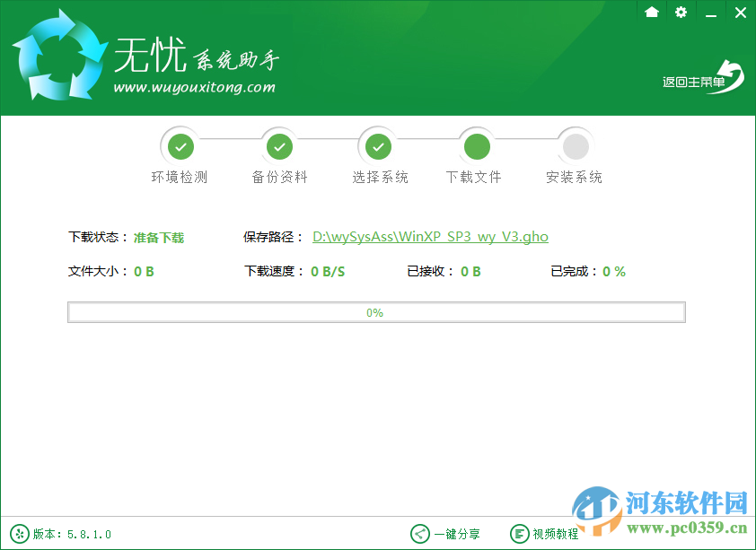The height and width of the screenshot is (550, 756).
Task: Click the active 下载文件 step circle icon
Action: coord(476,145)
